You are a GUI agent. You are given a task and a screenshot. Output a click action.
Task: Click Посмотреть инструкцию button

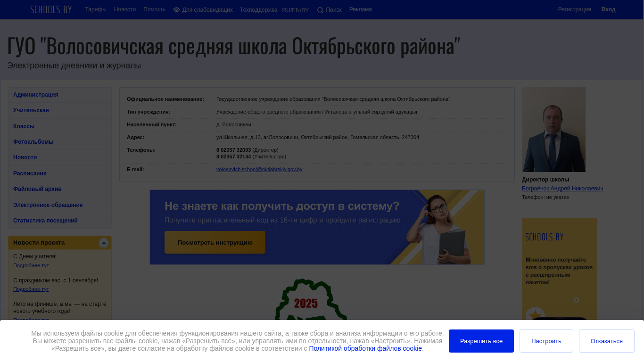point(215,242)
